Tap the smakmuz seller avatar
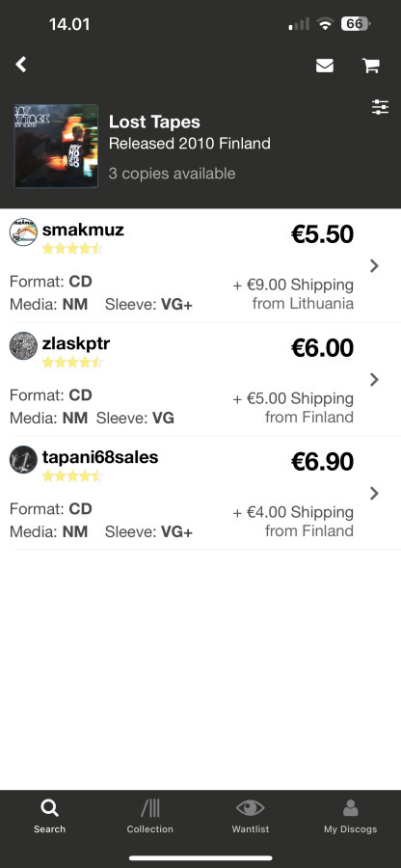This screenshot has width=401, height=868. [x=23, y=231]
